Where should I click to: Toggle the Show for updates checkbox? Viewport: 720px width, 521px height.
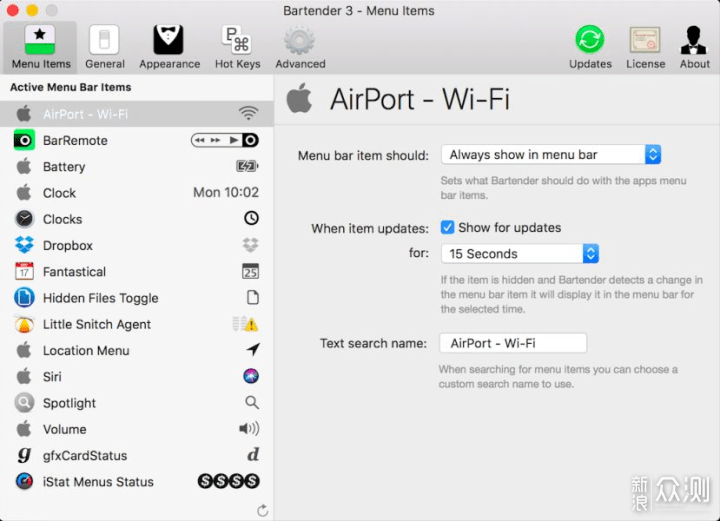click(x=447, y=227)
